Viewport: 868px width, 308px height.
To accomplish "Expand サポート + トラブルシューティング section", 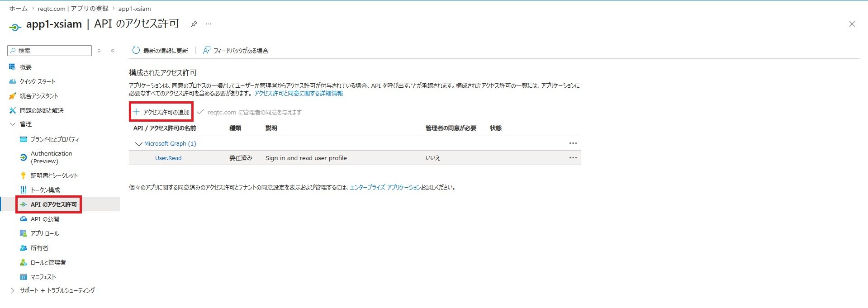I will pyautogui.click(x=12, y=290).
